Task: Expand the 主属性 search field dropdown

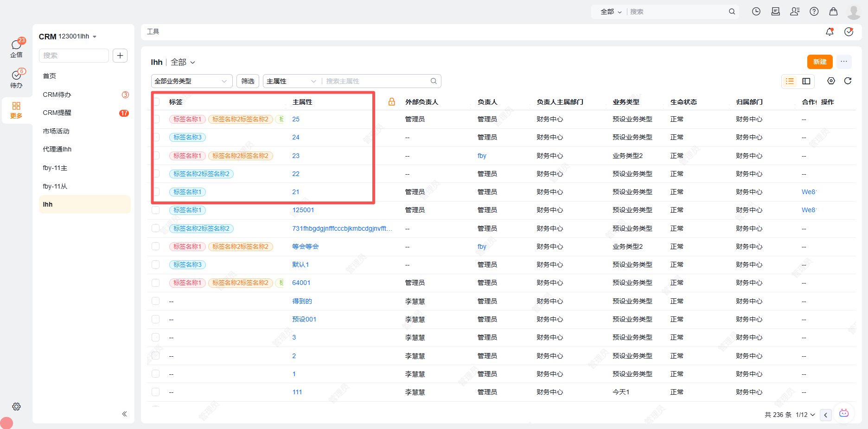Action: coord(291,81)
